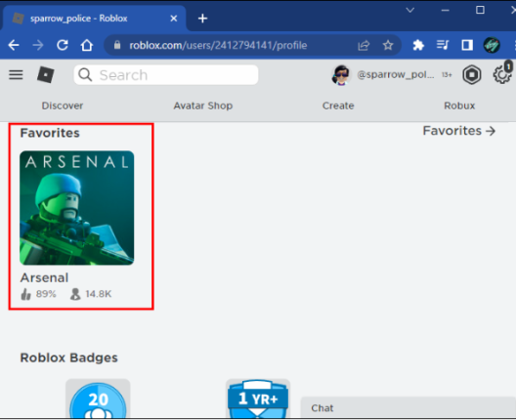Click the share page icon in address bar

click(x=364, y=45)
